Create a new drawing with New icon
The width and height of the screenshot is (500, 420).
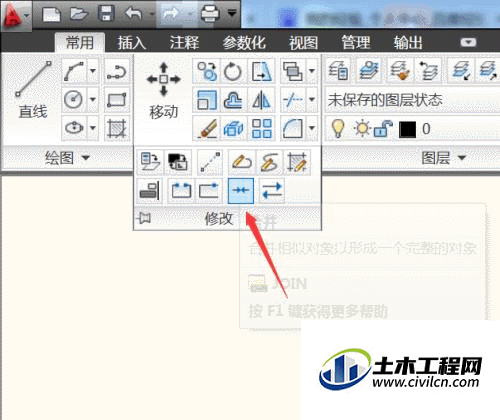tap(52, 14)
